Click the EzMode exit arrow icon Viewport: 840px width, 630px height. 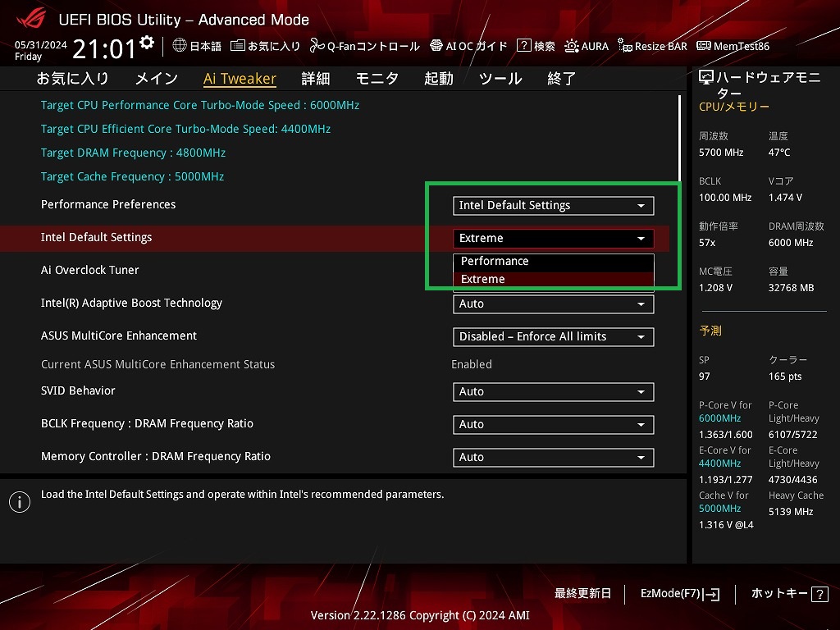[711, 594]
